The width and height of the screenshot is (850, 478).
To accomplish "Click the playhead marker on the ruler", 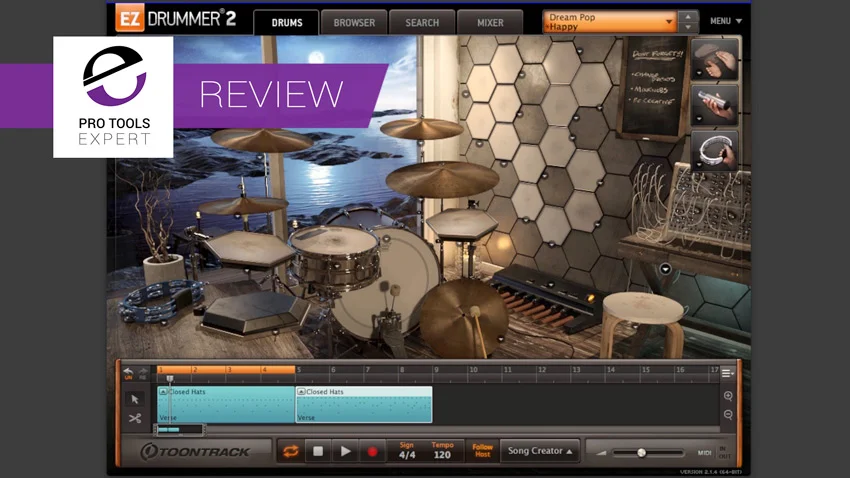I will [170, 379].
